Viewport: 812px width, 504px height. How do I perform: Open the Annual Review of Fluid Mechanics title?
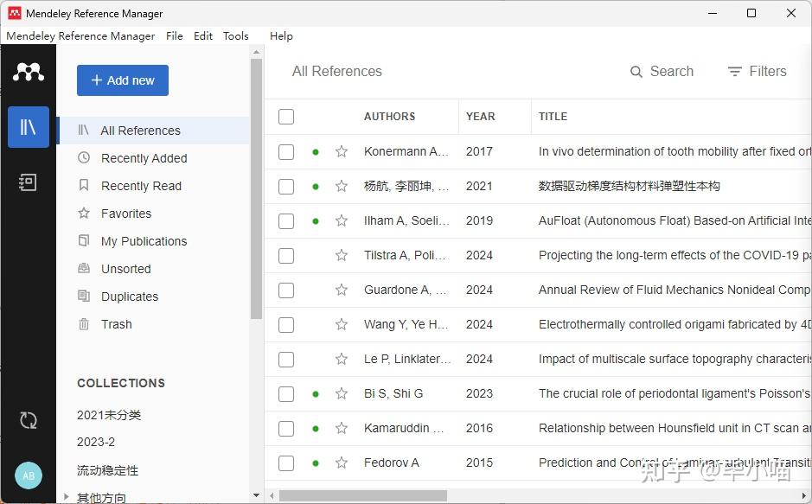tap(674, 290)
